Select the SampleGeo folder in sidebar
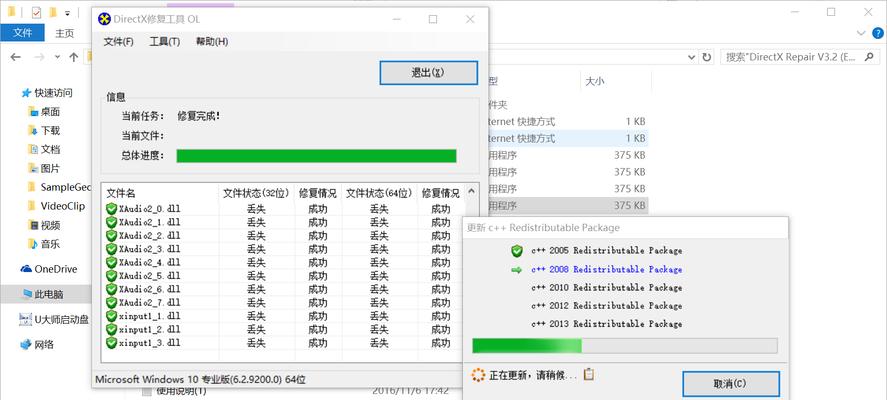The width and height of the screenshot is (887, 400). tap(66, 187)
